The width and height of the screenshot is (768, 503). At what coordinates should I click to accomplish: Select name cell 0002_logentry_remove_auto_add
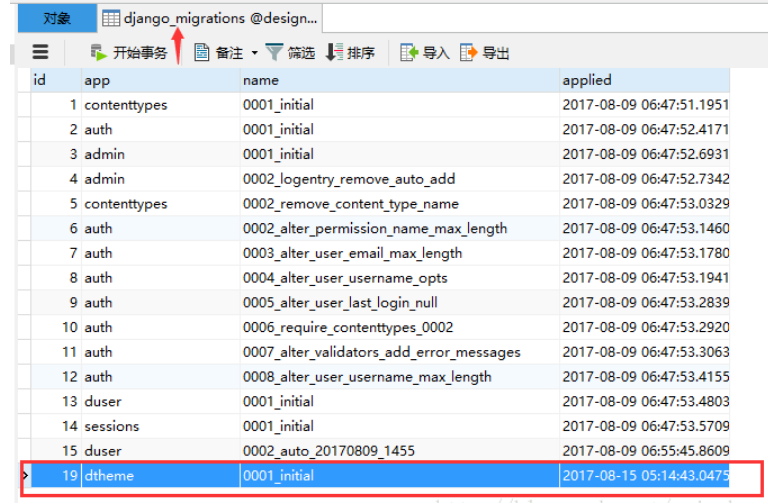click(x=400, y=179)
